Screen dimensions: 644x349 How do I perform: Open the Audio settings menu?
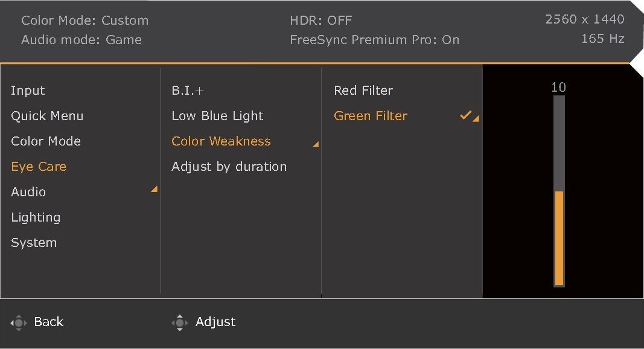[x=28, y=192]
